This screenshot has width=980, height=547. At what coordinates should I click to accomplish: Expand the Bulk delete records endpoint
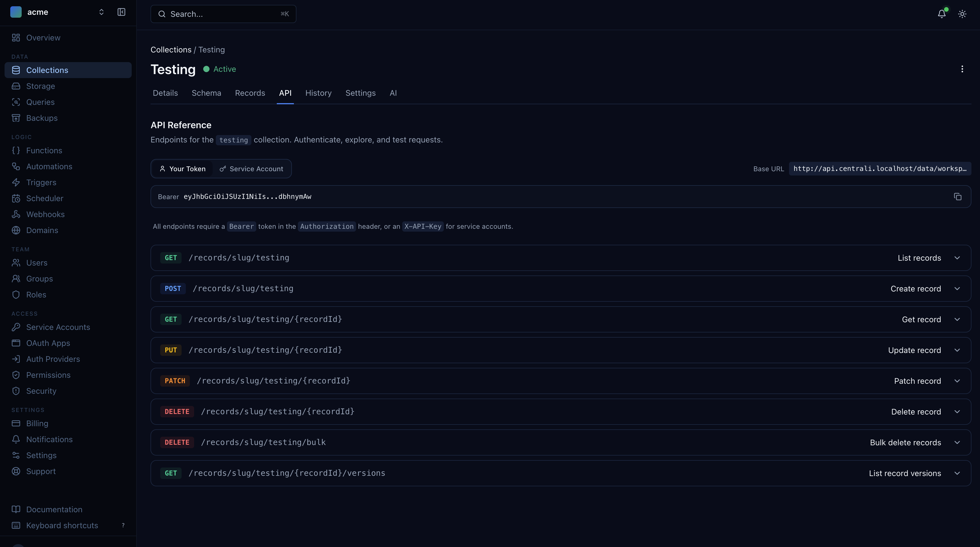[x=957, y=442]
